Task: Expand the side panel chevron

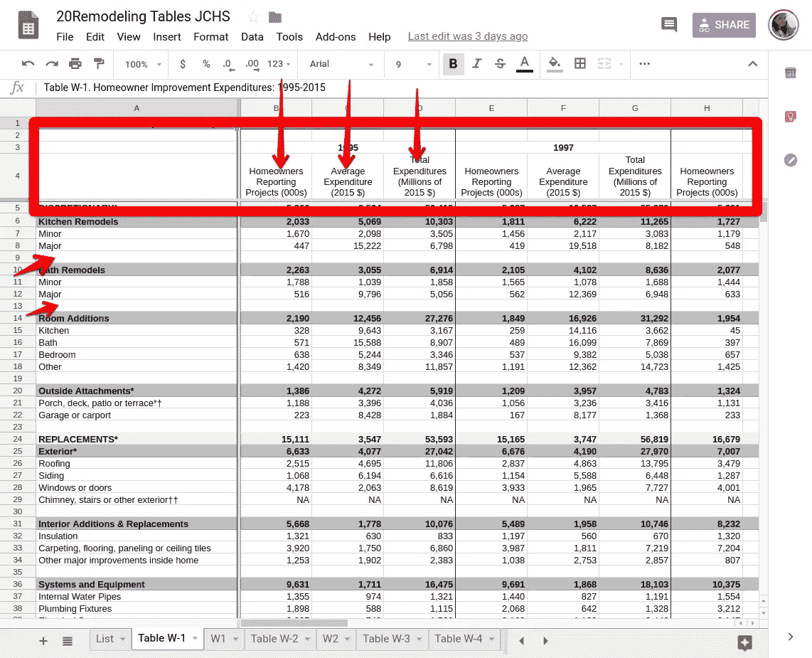Action: (790, 637)
